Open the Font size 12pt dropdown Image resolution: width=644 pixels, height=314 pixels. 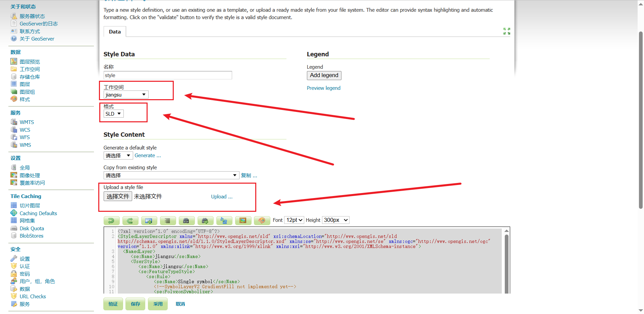[294, 220]
